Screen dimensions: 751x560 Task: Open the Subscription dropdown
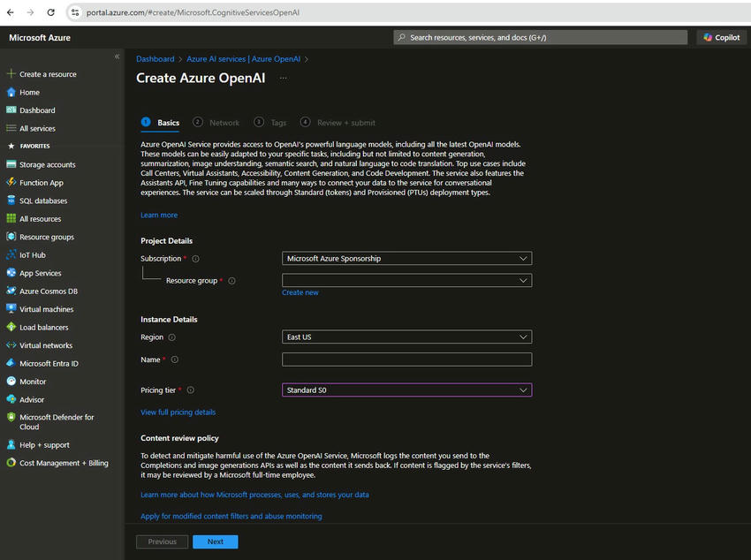click(x=406, y=258)
